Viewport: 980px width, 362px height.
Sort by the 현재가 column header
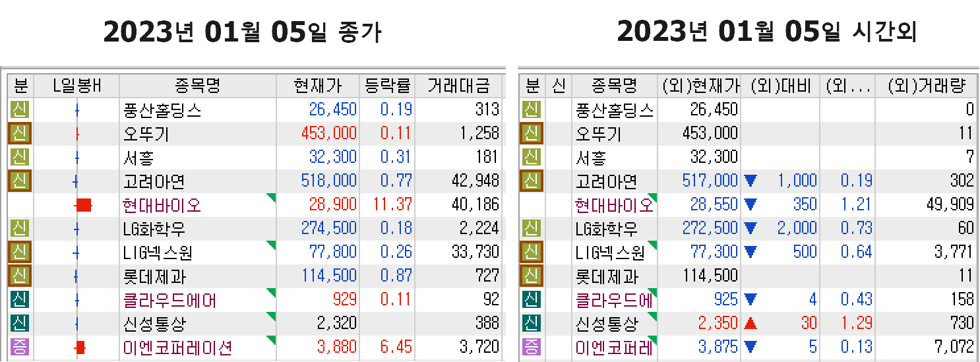pos(318,86)
